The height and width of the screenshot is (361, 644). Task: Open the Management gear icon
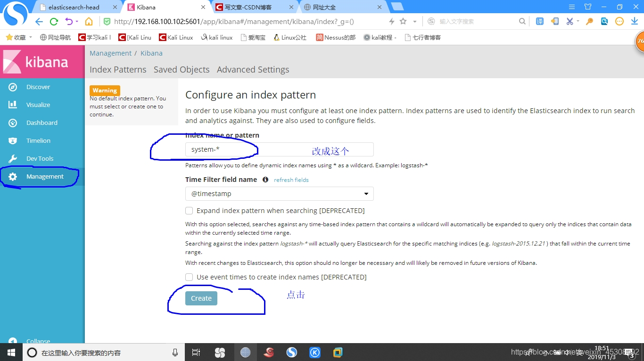click(x=13, y=177)
